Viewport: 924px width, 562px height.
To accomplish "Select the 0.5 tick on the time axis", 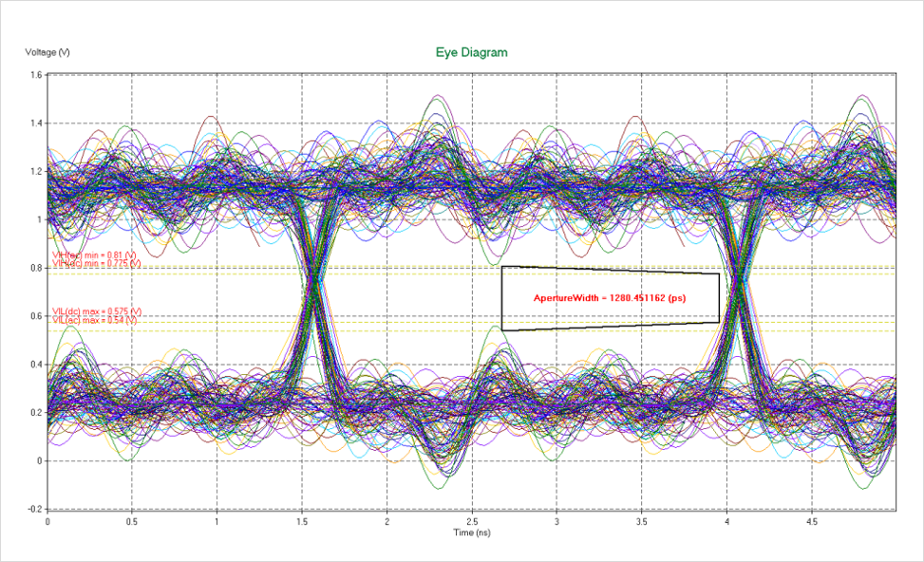I will 132,522.
